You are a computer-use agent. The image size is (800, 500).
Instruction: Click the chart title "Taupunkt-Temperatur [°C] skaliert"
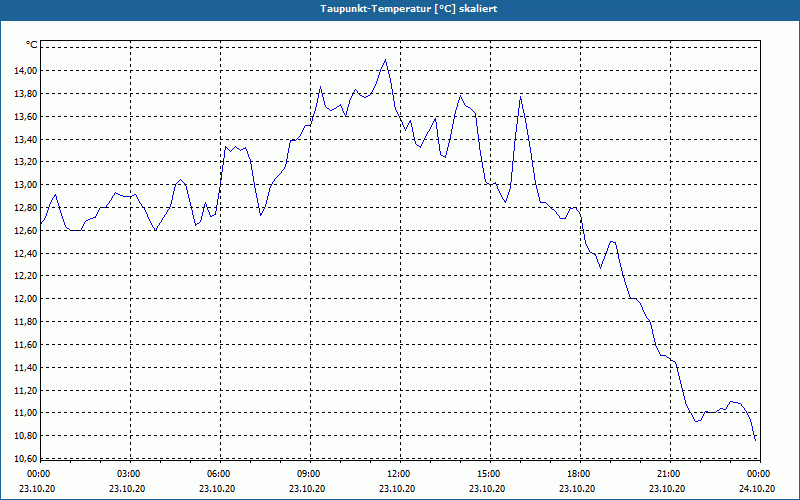click(409, 9)
